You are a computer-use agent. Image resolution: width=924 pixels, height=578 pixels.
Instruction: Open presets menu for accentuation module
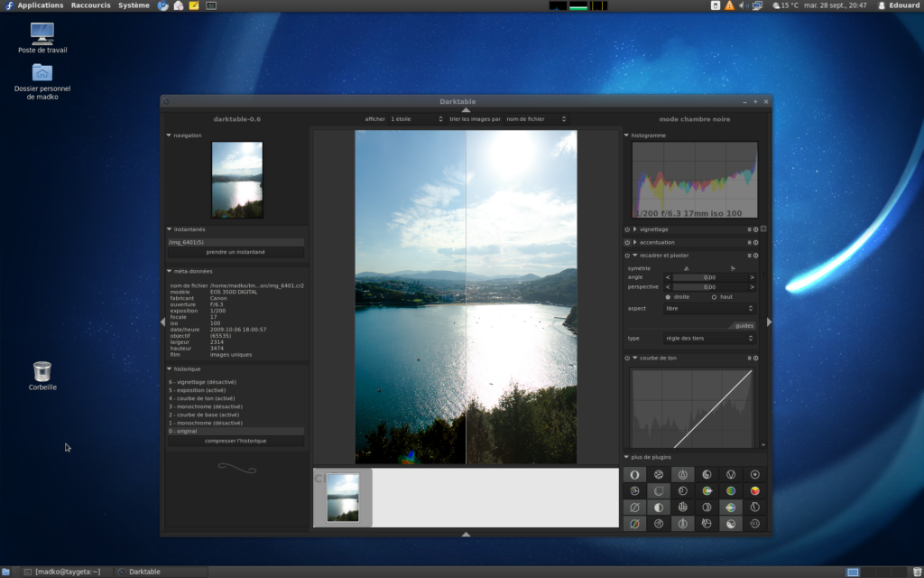750,242
